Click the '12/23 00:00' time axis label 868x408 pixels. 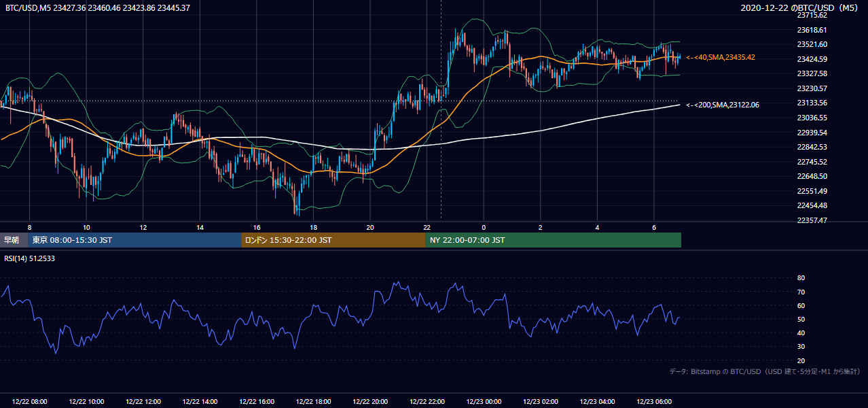coord(484,402)
